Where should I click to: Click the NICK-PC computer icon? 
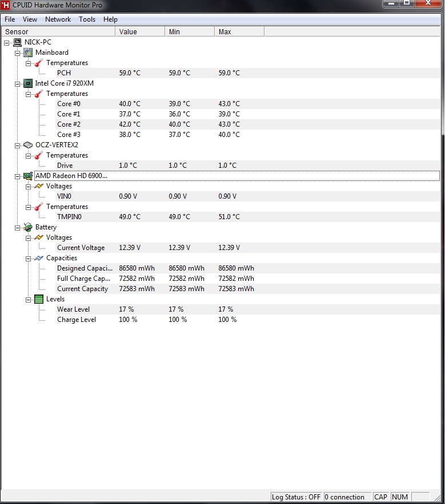click(17, 42)
